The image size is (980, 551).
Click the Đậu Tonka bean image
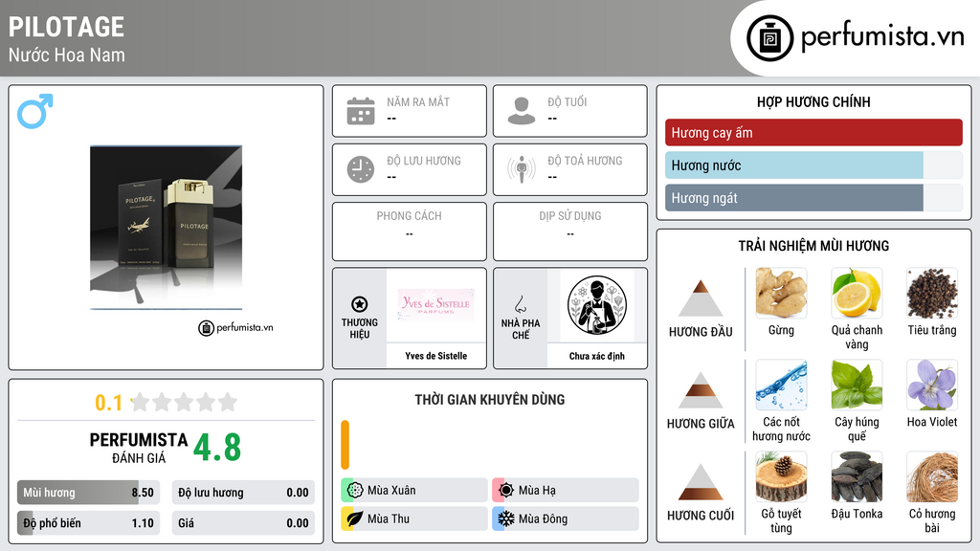tap(857, 476)
